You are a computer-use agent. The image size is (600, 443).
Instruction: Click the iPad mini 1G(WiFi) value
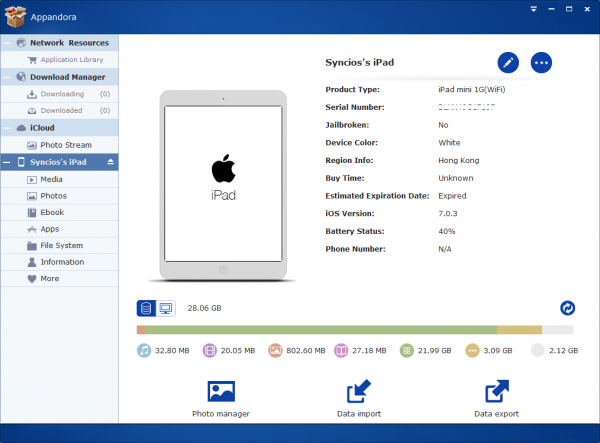[x=472, y=90]
